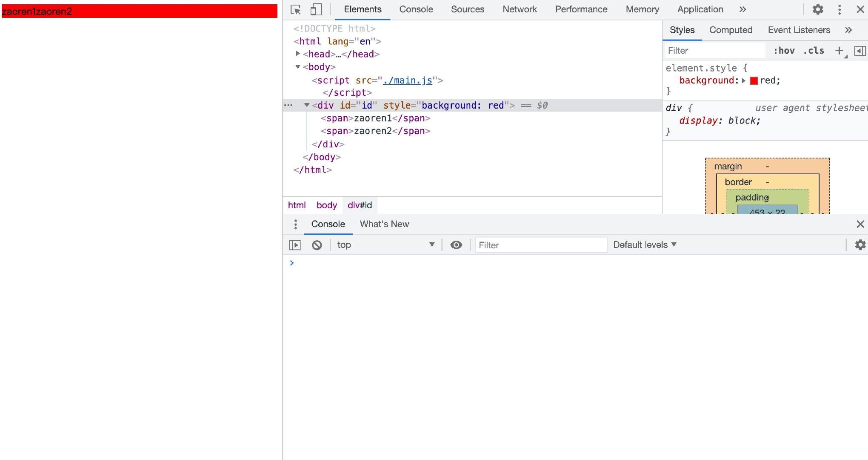This screenshot has width=868, height=460.
Task: Toggle the device toolbar icon
Action: click(316, 9)
